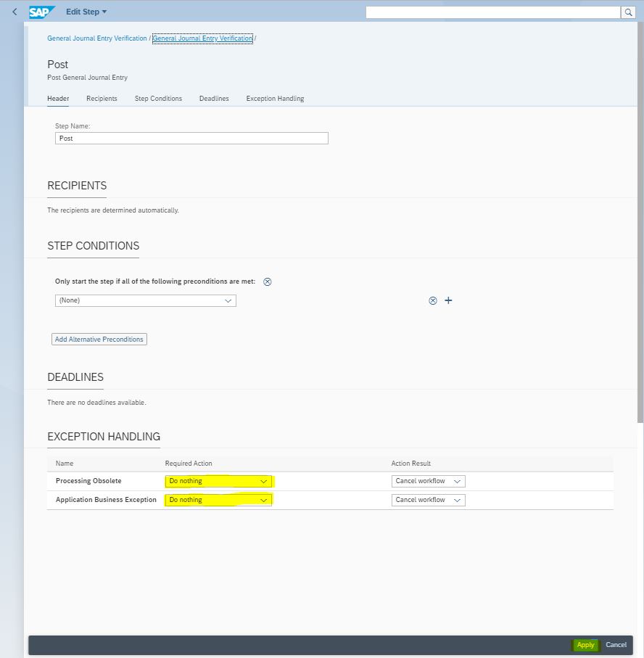The height and width of the screenshot is (658, 644).
Task: Delete the (None) precondition row
Action: (x=433, y=300)
